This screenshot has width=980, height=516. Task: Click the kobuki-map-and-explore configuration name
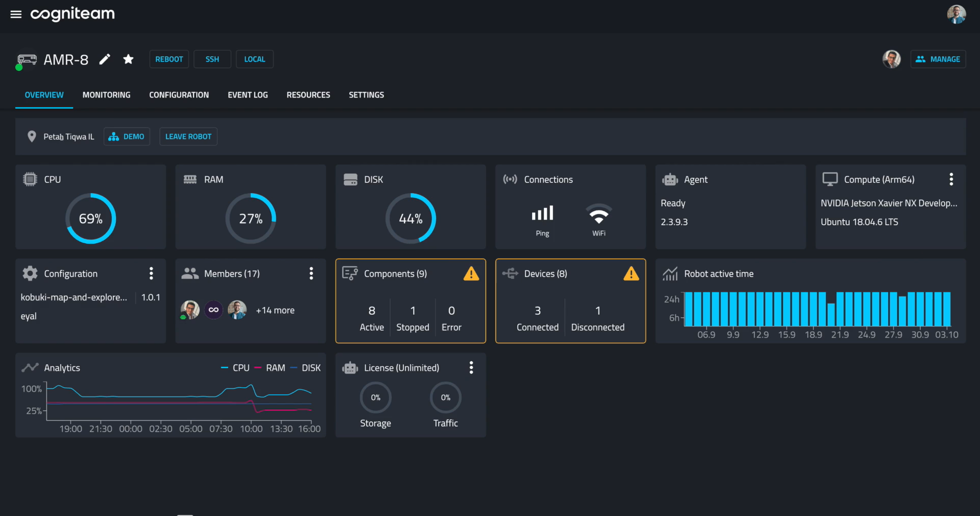tap(74, 297)
